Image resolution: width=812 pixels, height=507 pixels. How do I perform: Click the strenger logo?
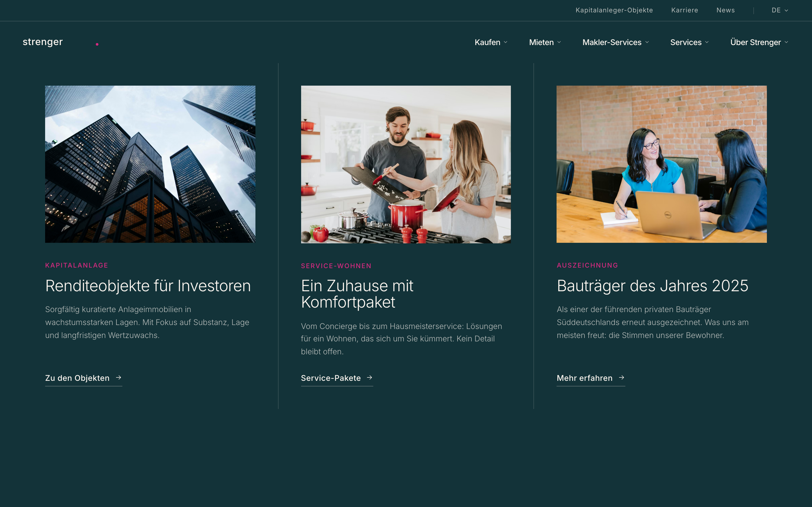[43, 42]
